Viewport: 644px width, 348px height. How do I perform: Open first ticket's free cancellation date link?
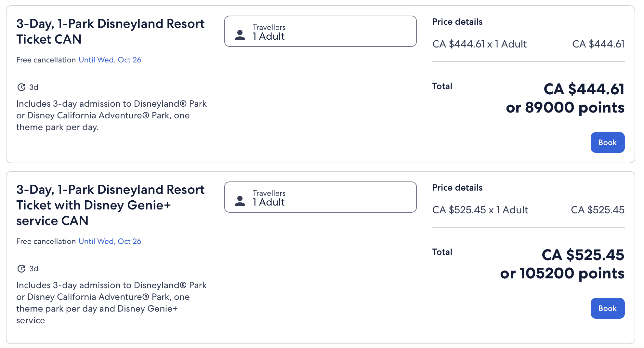tap(110, 60)
